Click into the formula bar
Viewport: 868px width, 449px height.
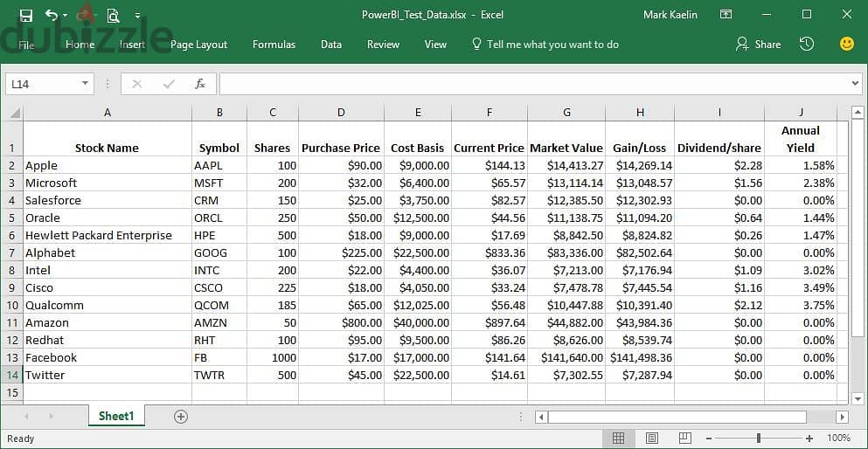point(534,84)
